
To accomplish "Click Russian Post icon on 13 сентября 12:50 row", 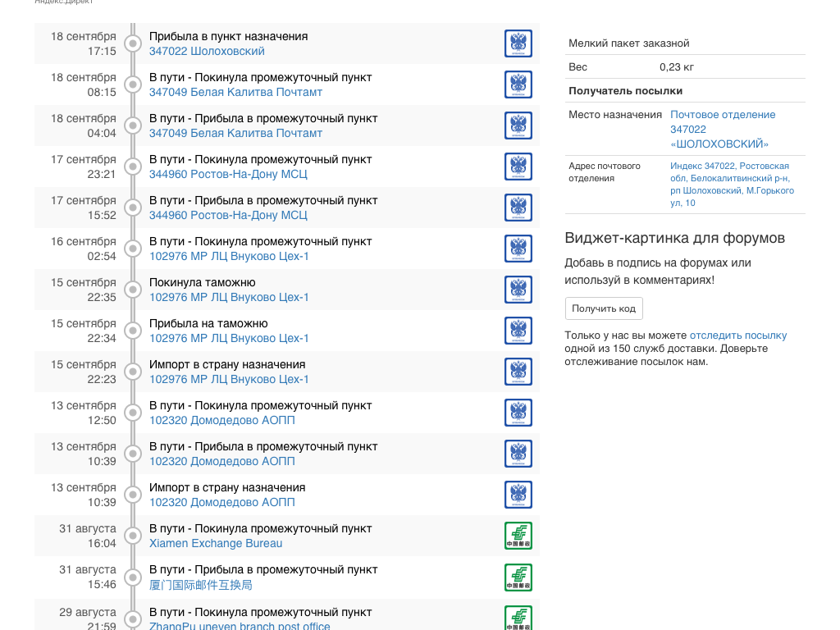I will tap(518, 413).
